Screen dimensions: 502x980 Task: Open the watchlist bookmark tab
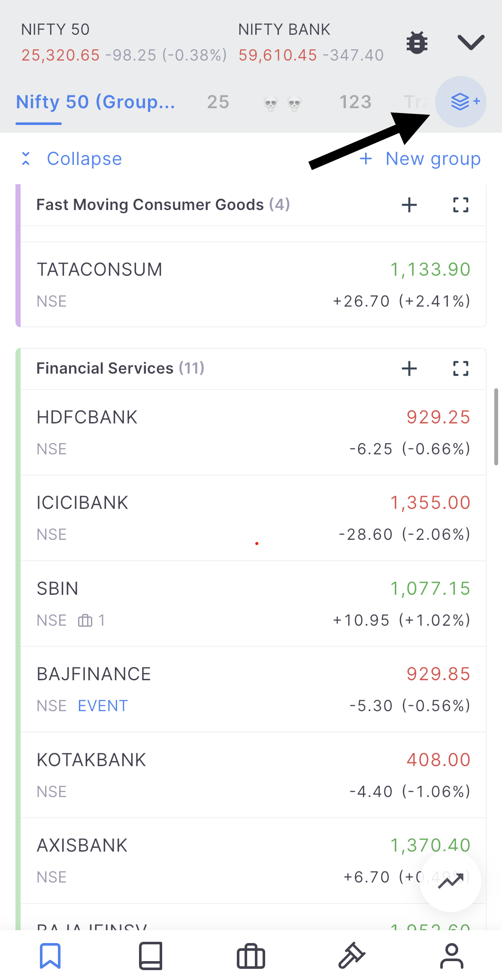pyautogui.click(x=50, y=956)
